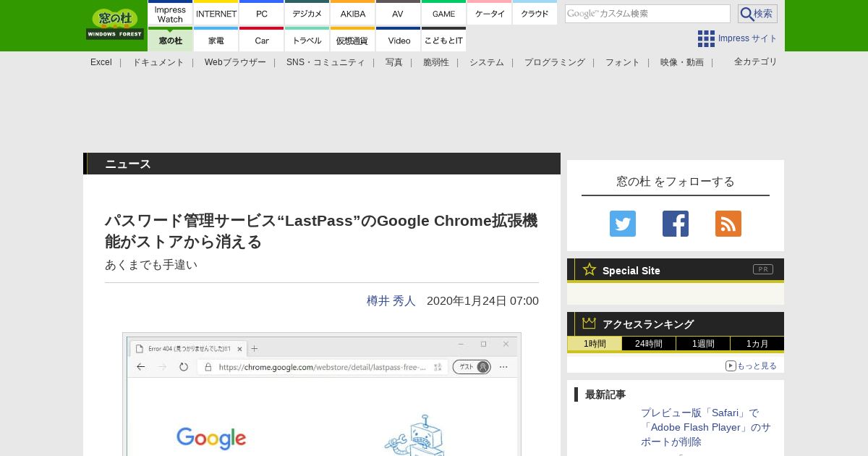
Task: Open the 仮想通貨 Watch tab
Action: 352,40
